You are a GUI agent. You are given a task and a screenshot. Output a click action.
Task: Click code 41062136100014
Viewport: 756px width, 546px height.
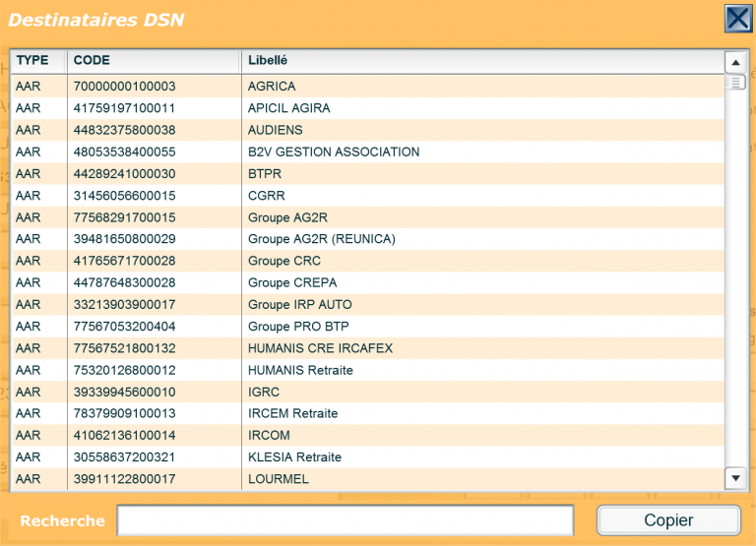(x=124, y=435)
